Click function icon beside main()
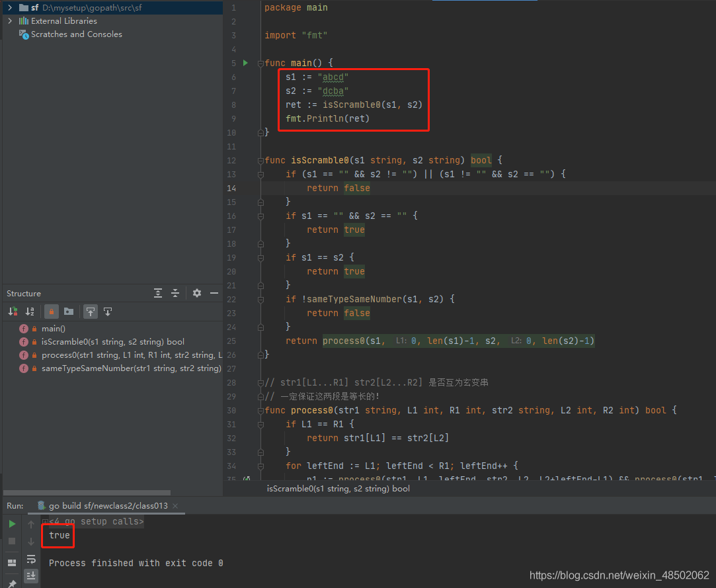Screen dimensions: 716x588 pos(24,329)
